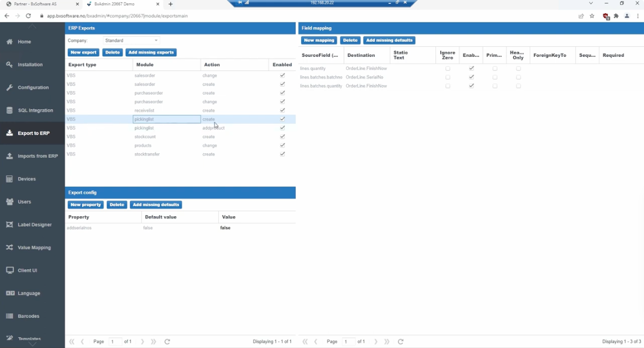This screenshot has width=644, height=348.
Task: Switch to BxAdmin 20667 Demo tab
Action: [122, 4]
